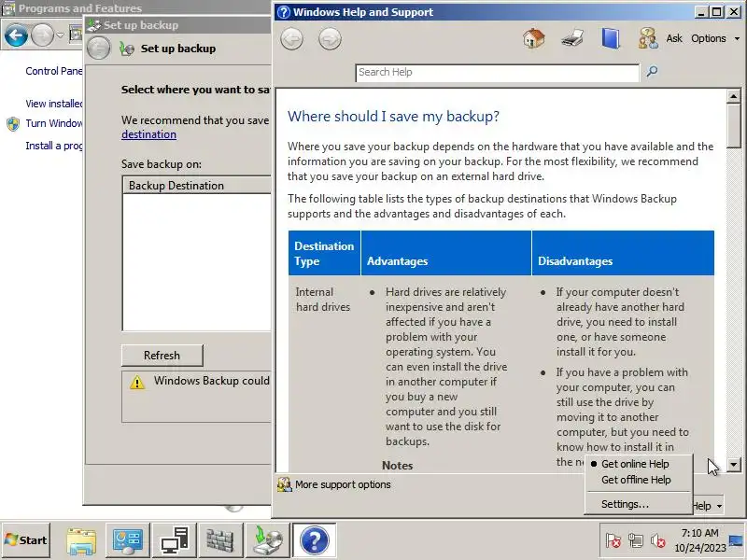This screenshot has height=560, width=747.
Task: Click the destination link in Set up backup
Action: [x=148, y=134]
